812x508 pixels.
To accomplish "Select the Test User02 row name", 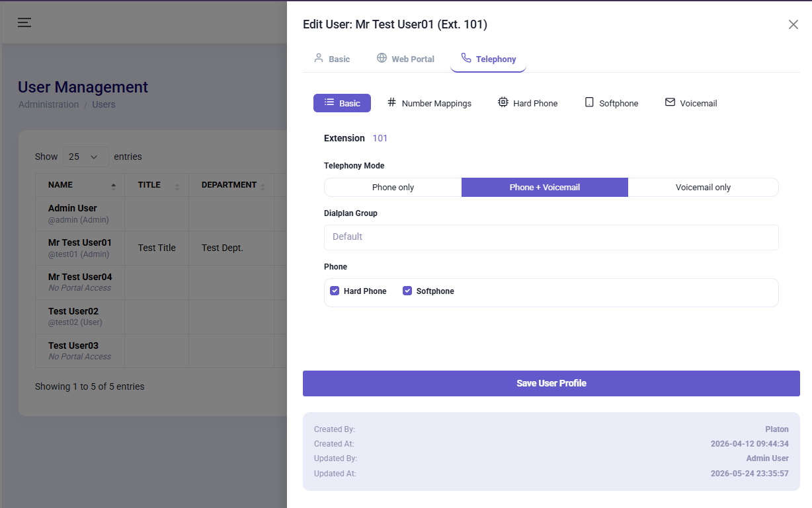I will point(73,311).
